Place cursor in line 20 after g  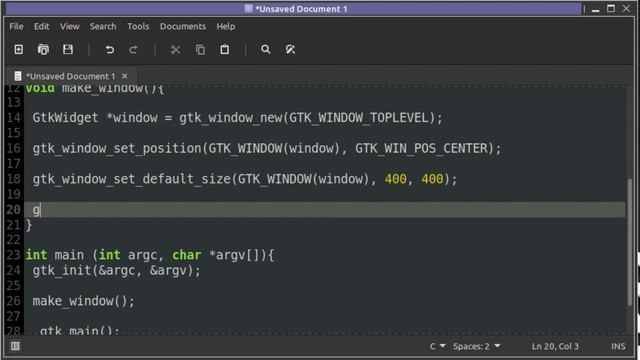click(40, 210)
